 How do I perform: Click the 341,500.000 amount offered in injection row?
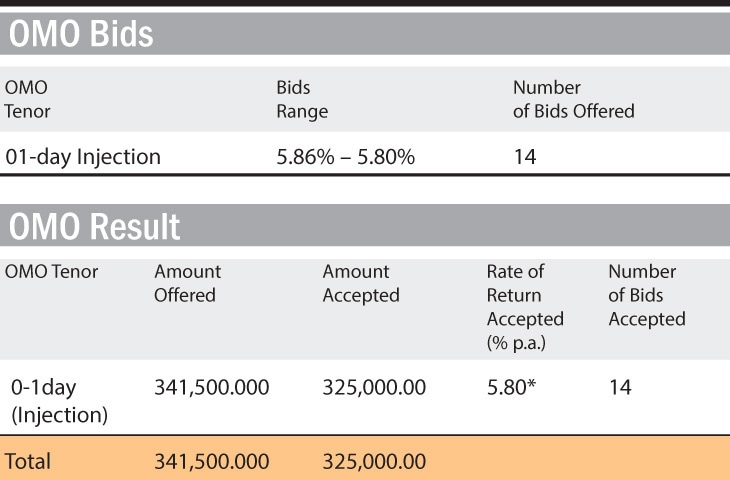[212, 387]
